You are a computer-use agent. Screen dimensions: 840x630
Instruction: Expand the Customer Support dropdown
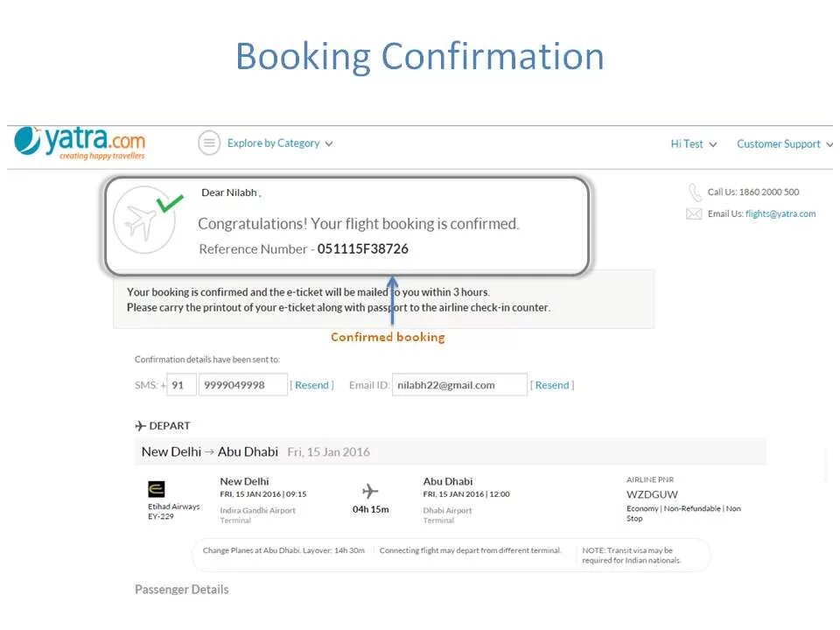pyautogui.click(x=783, y=144)
